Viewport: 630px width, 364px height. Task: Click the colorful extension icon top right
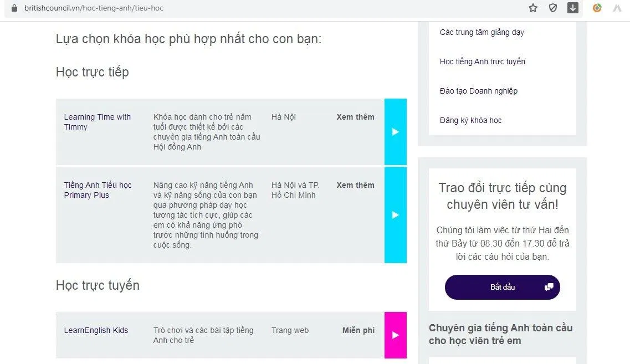(597, 8)
